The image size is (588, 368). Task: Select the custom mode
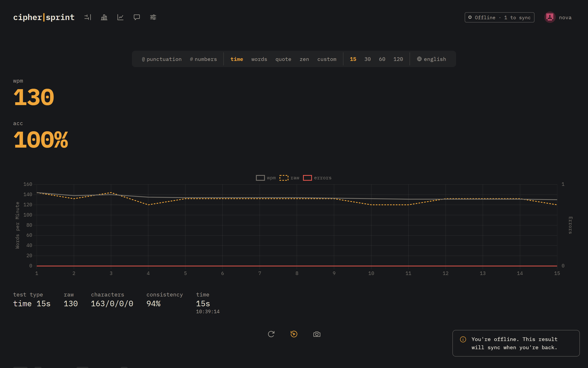point(327,59)
